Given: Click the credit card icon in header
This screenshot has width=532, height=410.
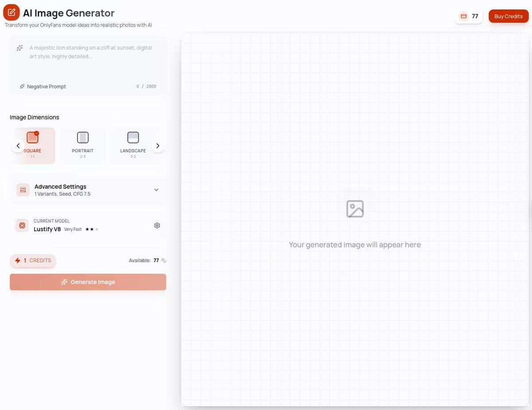Looking at the screenshot, I should pyautogui.click(x=464, y=16).
